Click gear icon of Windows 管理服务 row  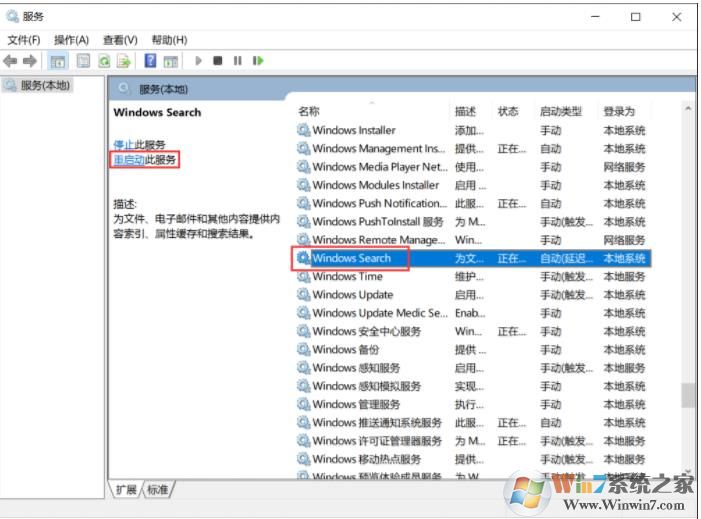coord(304,404)
